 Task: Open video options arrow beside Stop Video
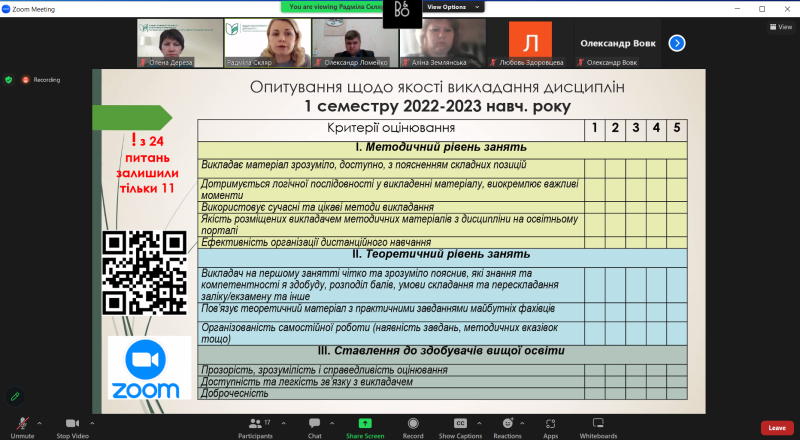coord(92,423)
